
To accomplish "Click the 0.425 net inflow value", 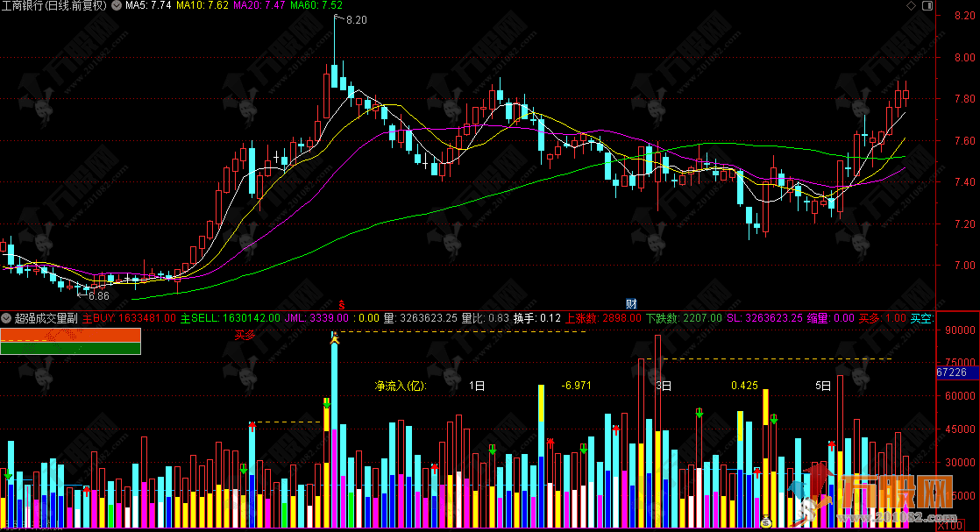I will (744, 386).
